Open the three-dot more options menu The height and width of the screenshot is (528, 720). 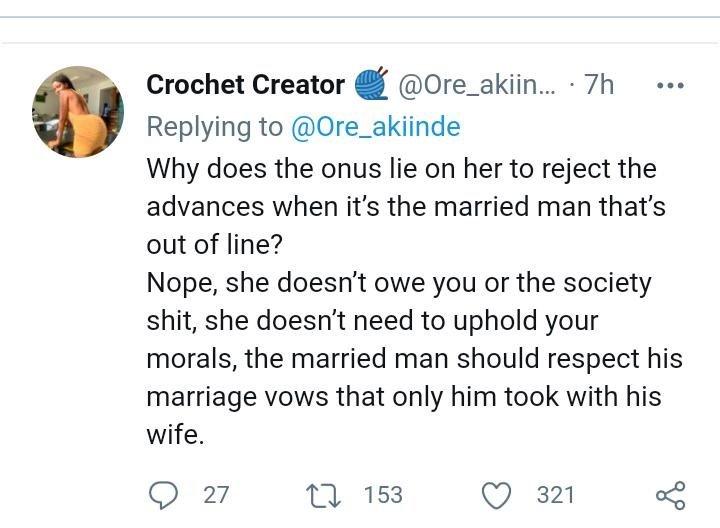[x=669, y=86]
